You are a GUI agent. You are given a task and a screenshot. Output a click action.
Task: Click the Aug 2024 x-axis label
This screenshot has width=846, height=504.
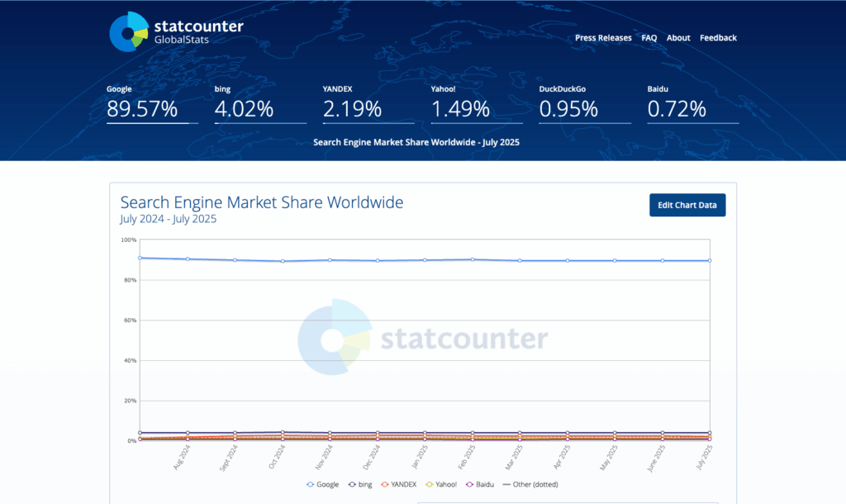[181, 458]
